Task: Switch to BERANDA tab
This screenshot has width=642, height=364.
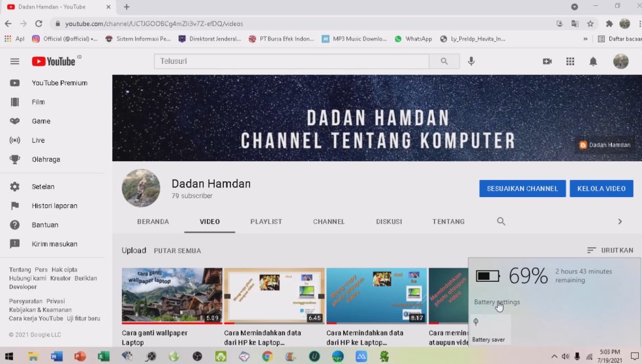Action: [153, 222]
